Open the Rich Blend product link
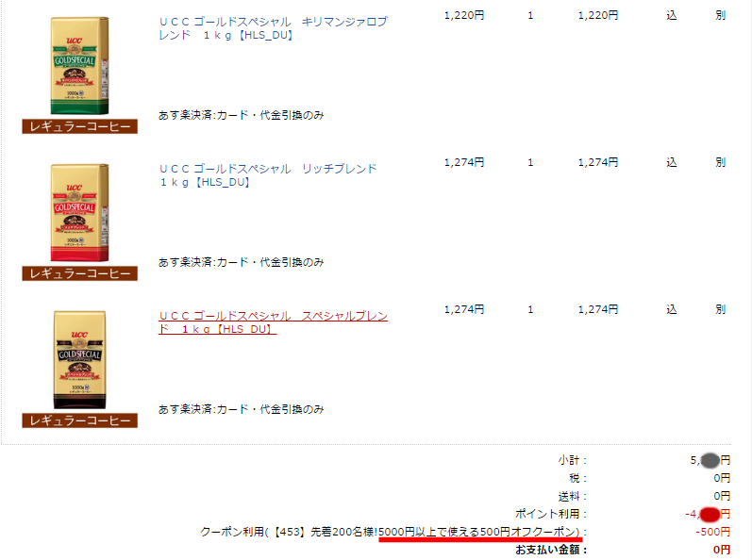 pos(268,175)
